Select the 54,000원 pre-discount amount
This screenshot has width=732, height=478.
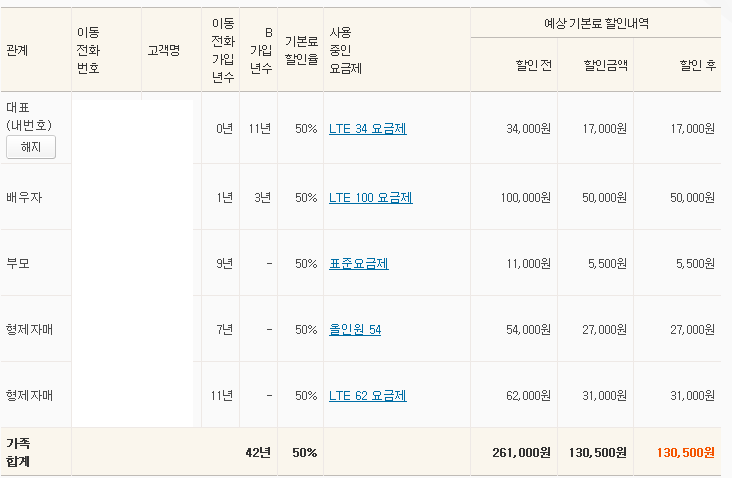[528, 330]
